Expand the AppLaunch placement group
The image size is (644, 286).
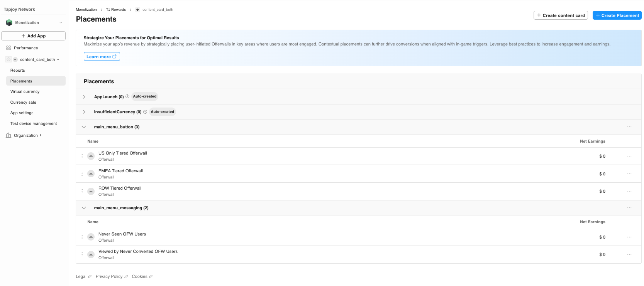coord(84,97)
